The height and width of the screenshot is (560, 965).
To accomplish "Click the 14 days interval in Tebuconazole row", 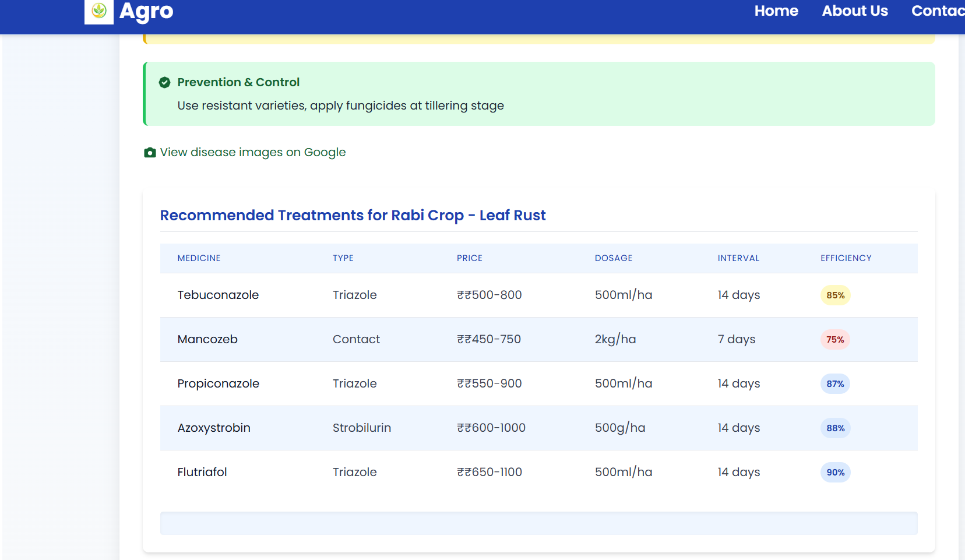I will (739, 295).
